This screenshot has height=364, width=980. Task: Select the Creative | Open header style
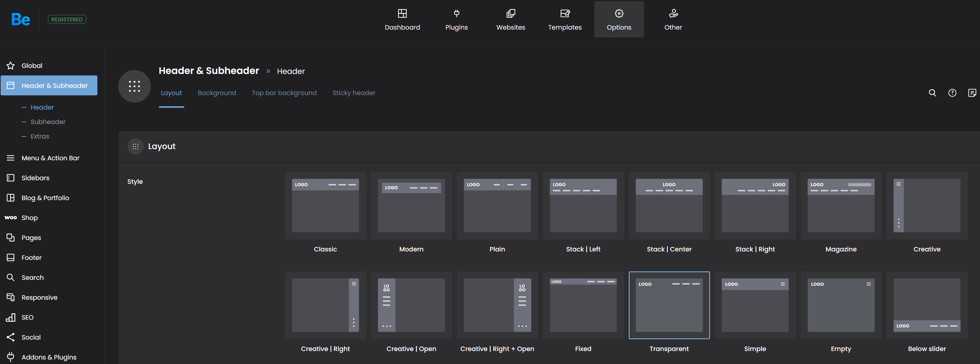pos(411,305)
